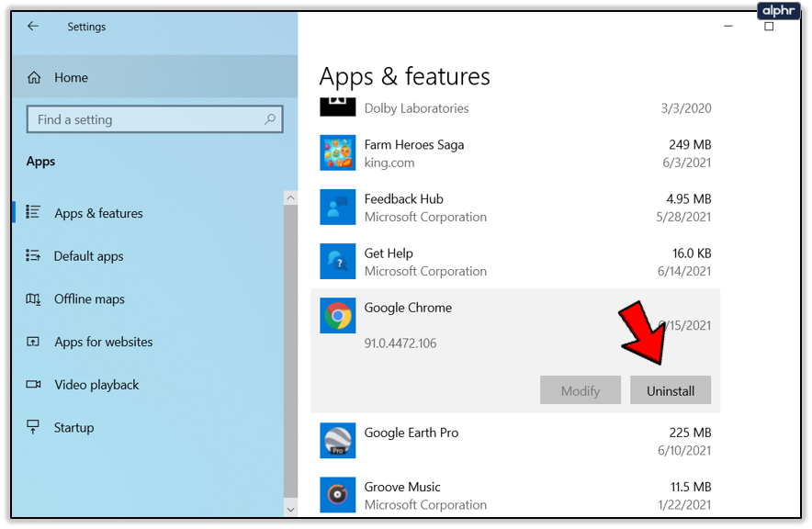Click the Google Chrome logo icon
Screen dimensions: 812x529
click(x=338, y=316)
